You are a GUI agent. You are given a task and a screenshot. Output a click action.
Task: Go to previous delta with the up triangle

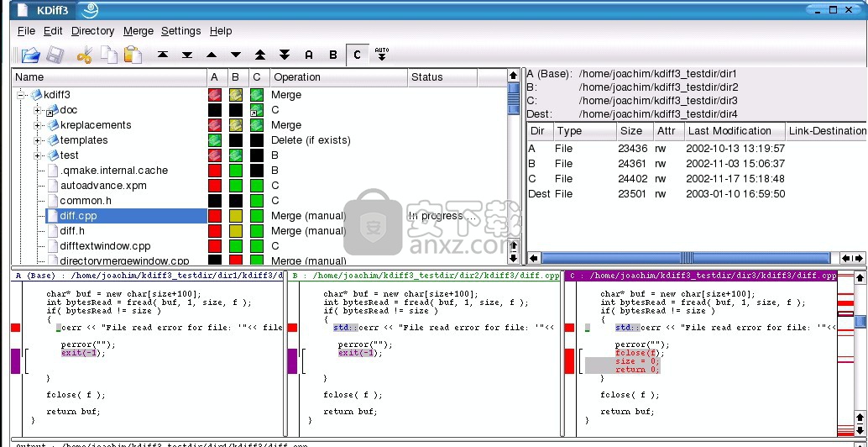tap(212, 55)
